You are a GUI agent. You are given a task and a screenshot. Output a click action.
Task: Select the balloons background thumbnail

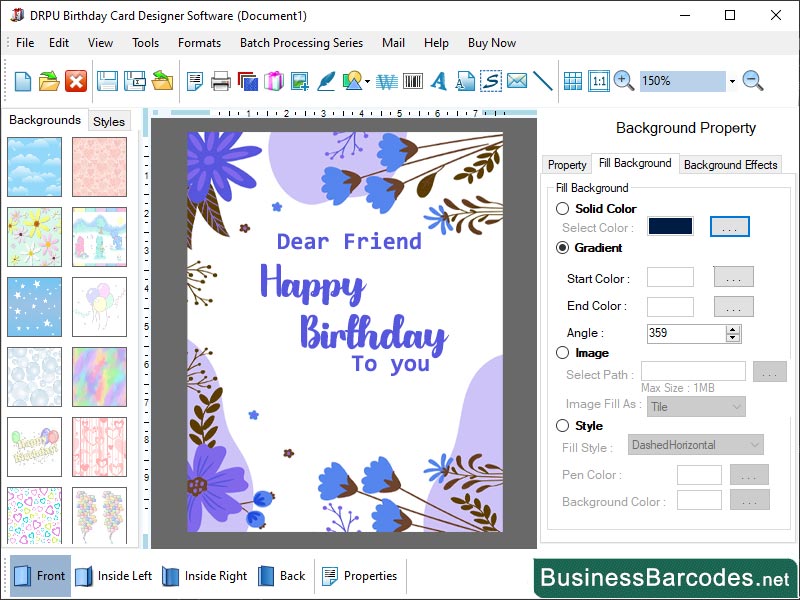(99, 306)
